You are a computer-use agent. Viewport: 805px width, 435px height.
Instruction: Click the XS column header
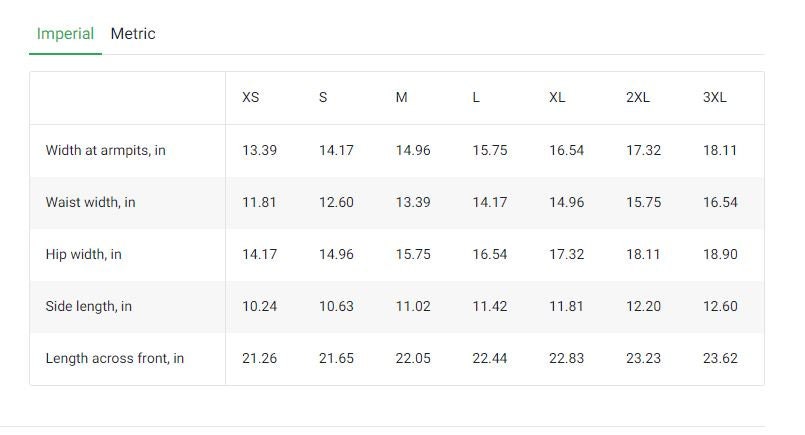pyautogui.click(x=251, y=98)
